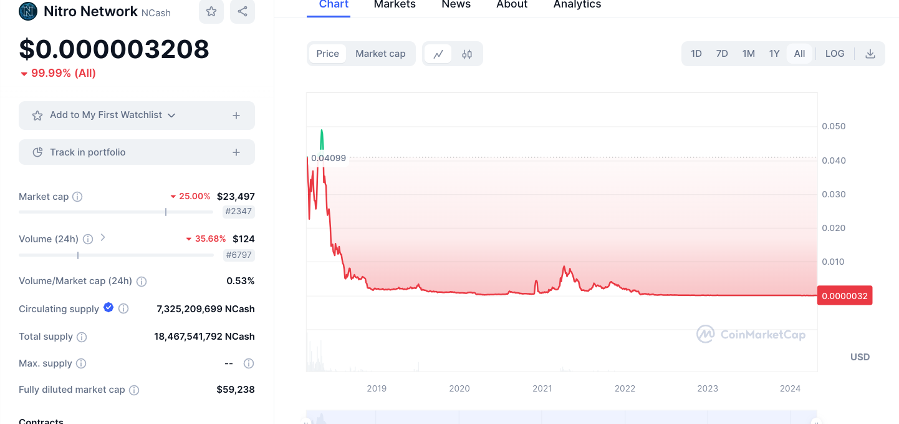
Task: Click the plus icon in Watchlist button
Action: tap(236, 115)
